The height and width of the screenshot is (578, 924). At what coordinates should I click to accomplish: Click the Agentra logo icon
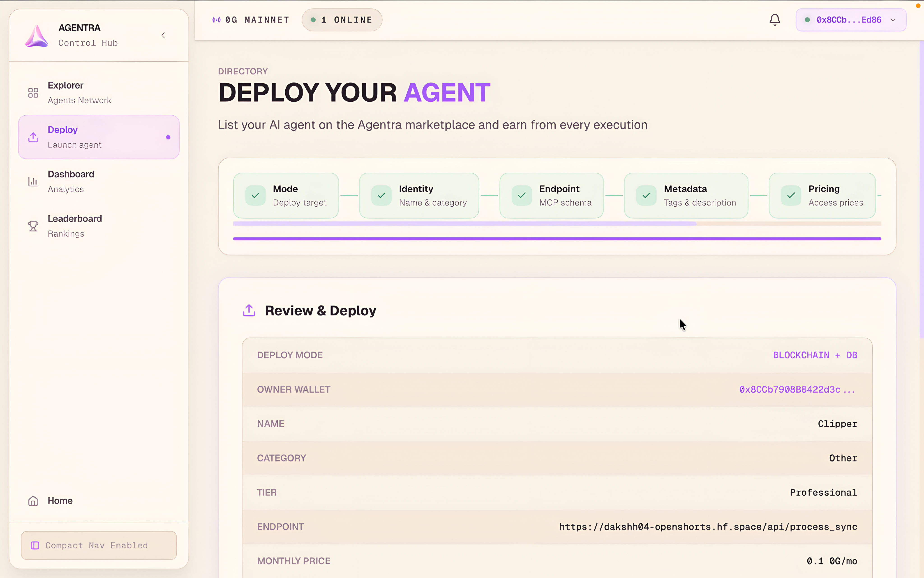[x=37, y=35]
